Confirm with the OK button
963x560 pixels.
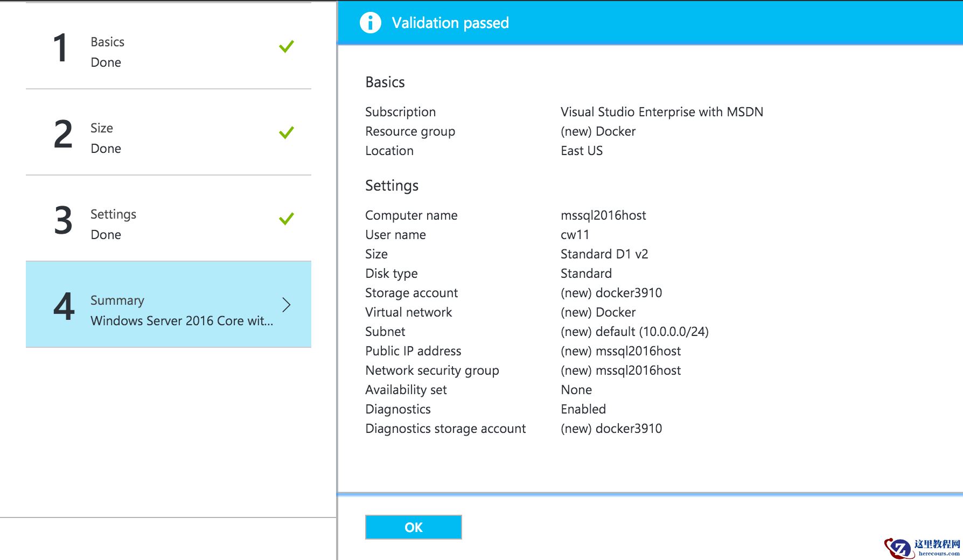point(414,527)
